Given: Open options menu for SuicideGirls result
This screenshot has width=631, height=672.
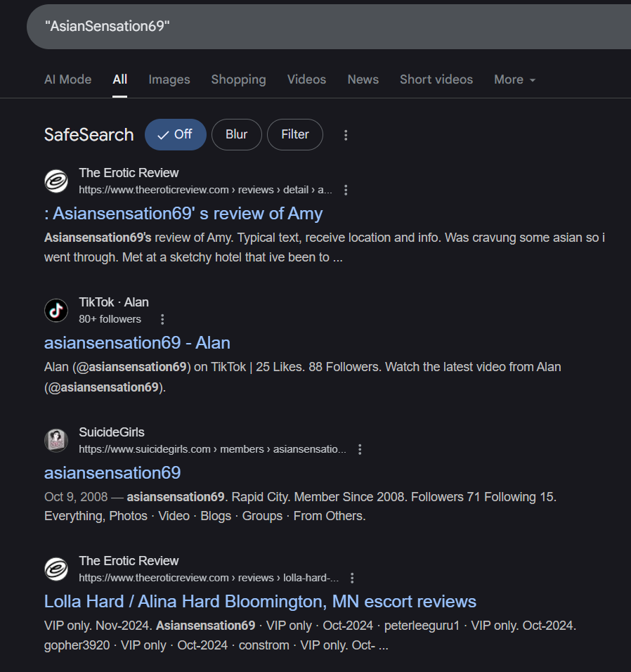Looking at the screenshot, I should [360, 449].
